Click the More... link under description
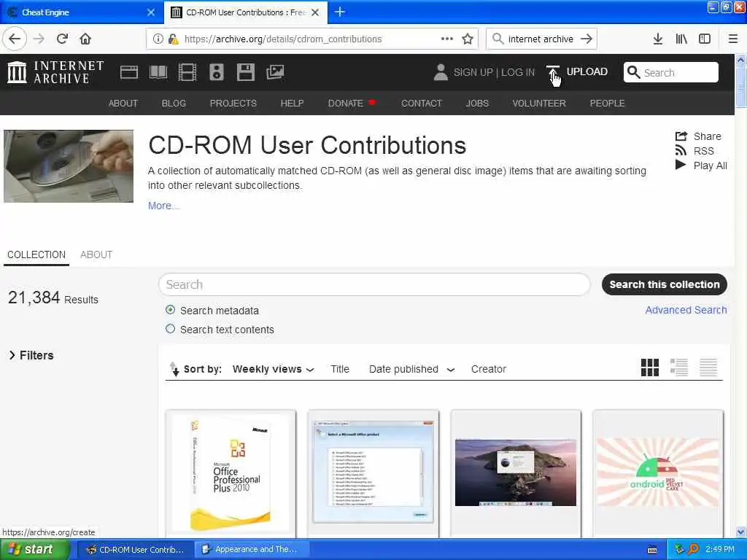Screen dimensions: 747x560 tap(163, 206)
